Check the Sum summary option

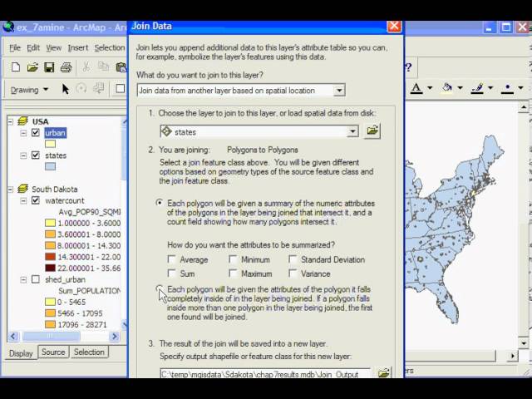[172, 273]
